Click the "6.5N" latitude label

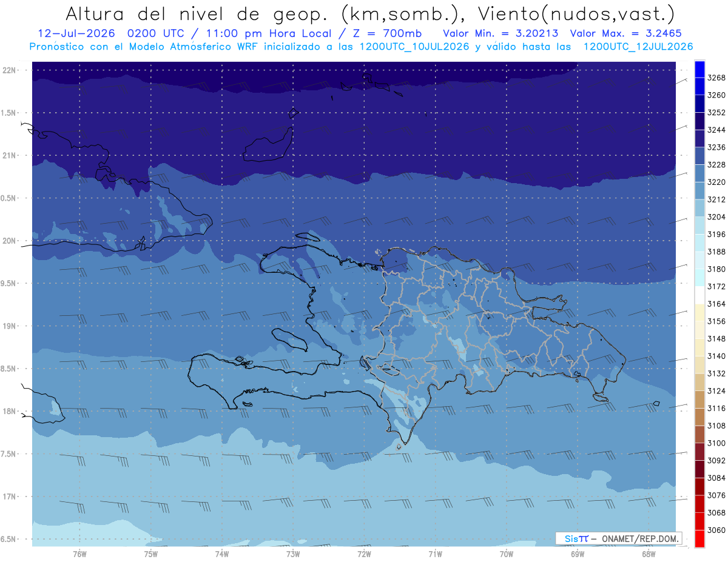tap(8, 539)
